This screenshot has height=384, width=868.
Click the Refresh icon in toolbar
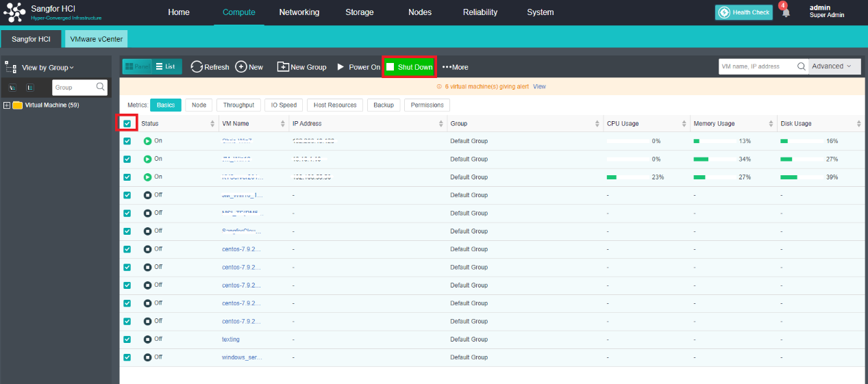click(x=197, y=67)
